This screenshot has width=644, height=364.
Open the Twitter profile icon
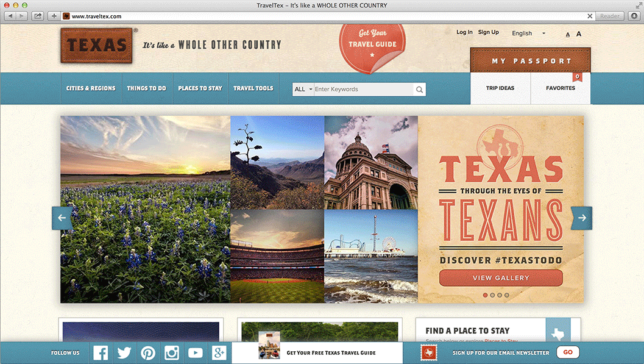(x=124, y=352)
